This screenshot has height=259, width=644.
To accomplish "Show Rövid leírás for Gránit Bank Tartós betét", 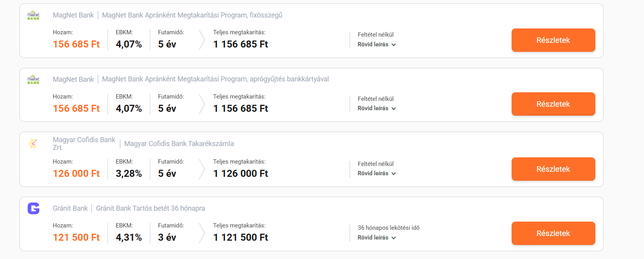I will pyautogui.click(x=377, y=238).
